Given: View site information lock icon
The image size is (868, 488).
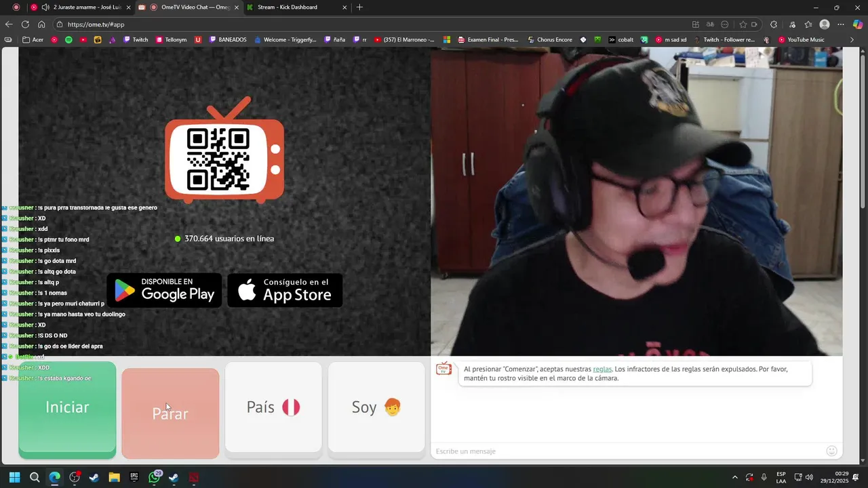Looking at the screenshot, I should [60, 24].
